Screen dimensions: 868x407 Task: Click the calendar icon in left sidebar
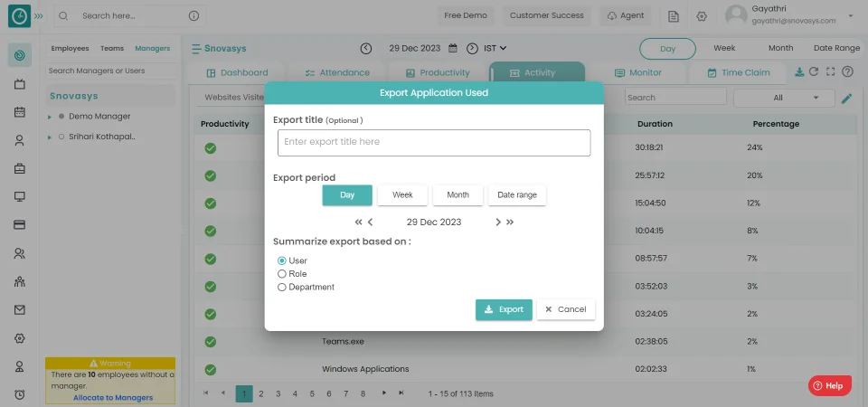click(19, 112)
